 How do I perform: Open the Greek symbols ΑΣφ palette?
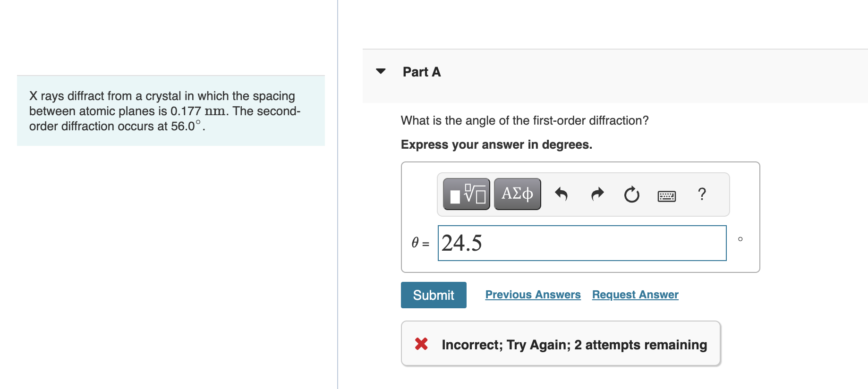click(517, 194)
